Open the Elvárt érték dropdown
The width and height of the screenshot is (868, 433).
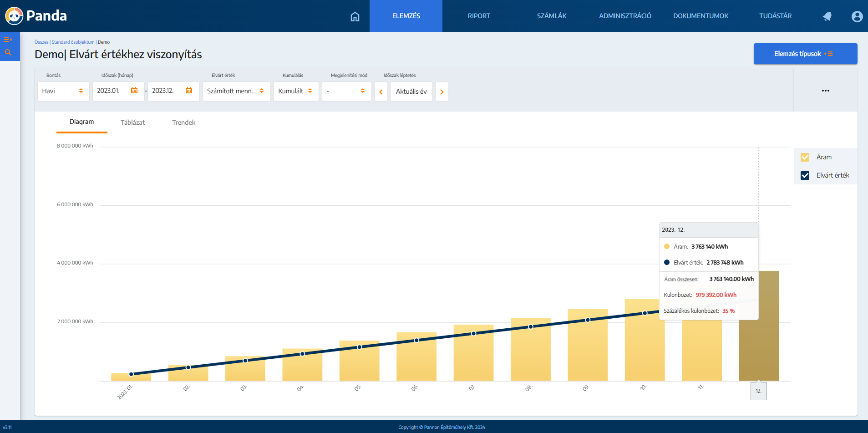(x=236, y=91)
